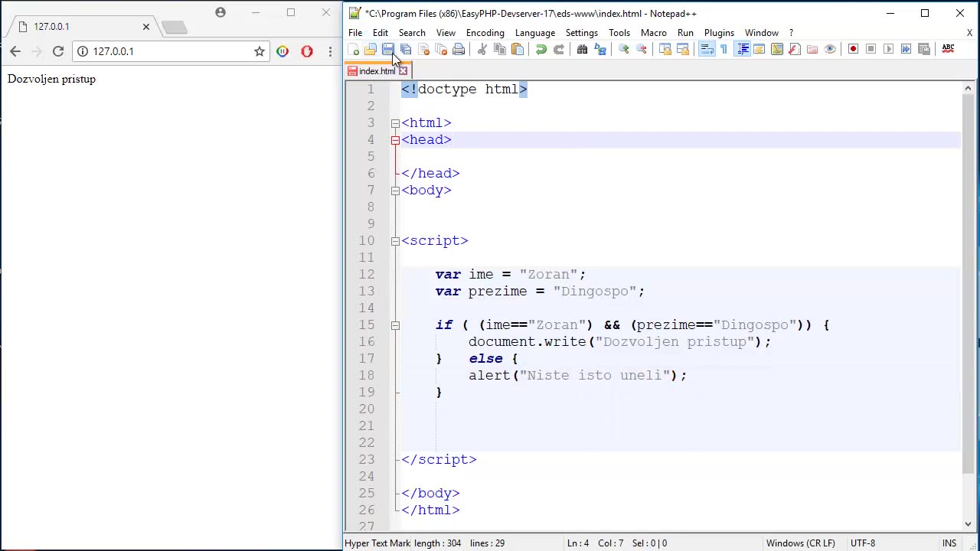This screenshot has height=551, width=980.
Task: Open Folder as Workspace icon
Action: click(812, 49)
